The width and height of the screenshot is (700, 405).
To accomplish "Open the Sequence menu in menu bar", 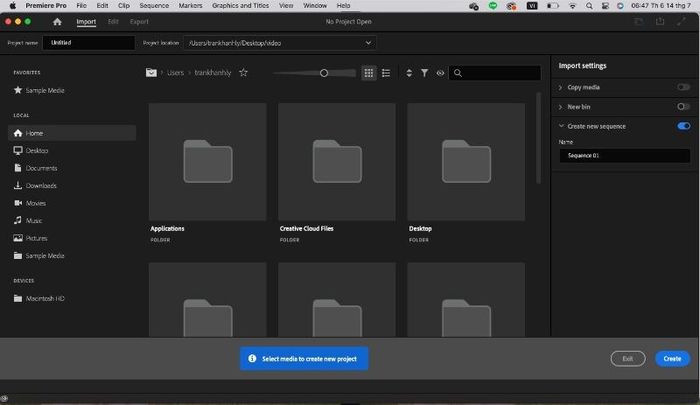I will pos(154,6).
